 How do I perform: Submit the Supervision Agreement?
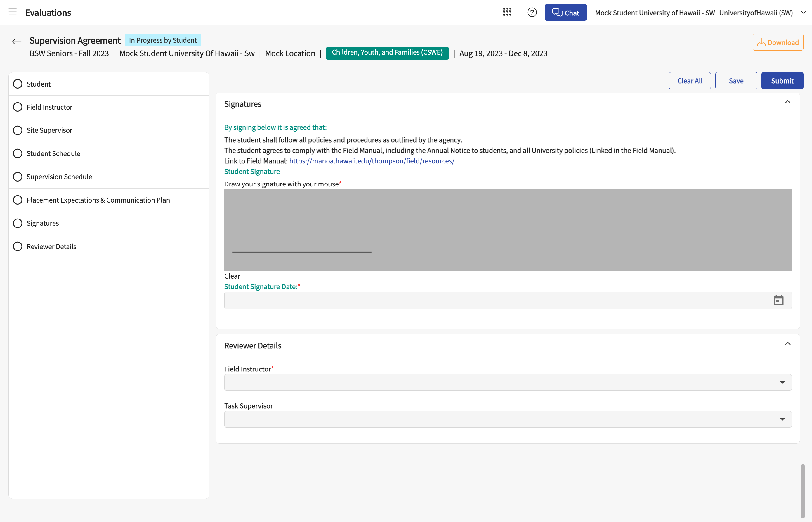click(x=782, y=81)
